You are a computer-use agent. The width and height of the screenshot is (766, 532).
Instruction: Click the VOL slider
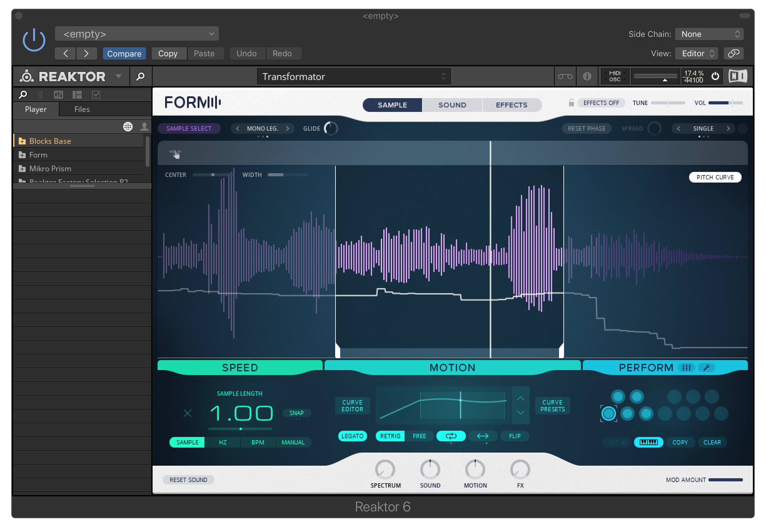tap(725, 103)
